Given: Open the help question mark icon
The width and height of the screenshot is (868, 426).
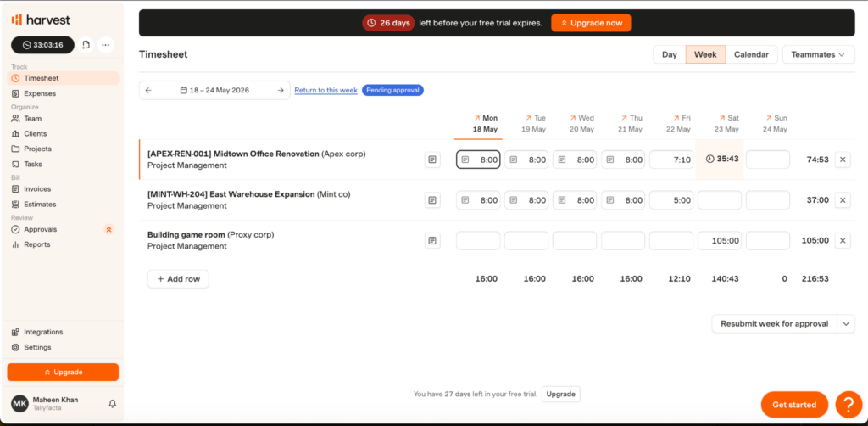Looking at the screenshot, I should tap(849, 405).
